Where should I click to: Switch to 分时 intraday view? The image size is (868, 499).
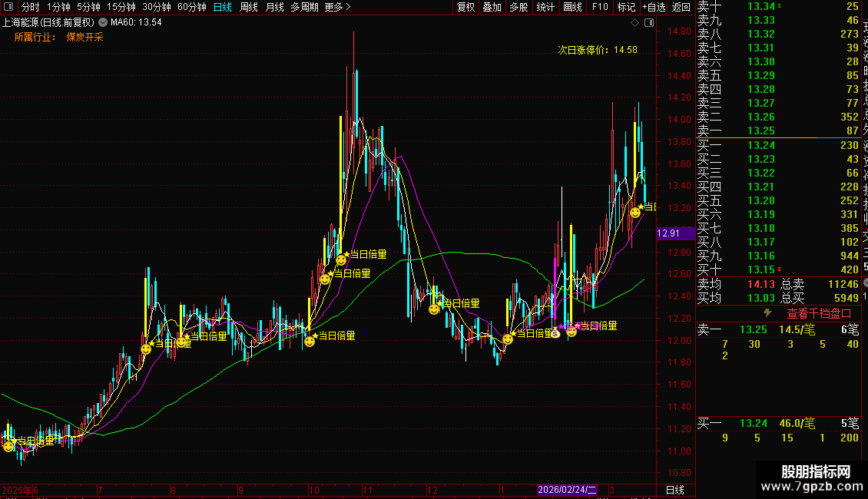(31, 7)
